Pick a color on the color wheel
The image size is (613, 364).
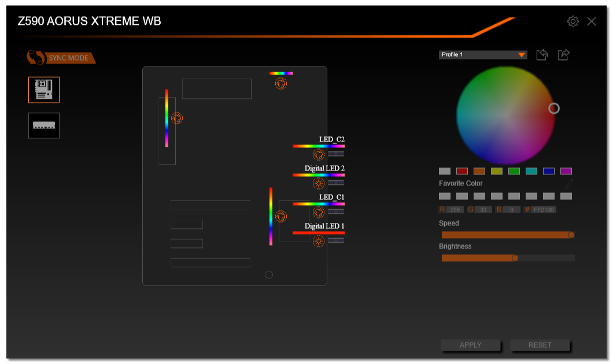505,115
